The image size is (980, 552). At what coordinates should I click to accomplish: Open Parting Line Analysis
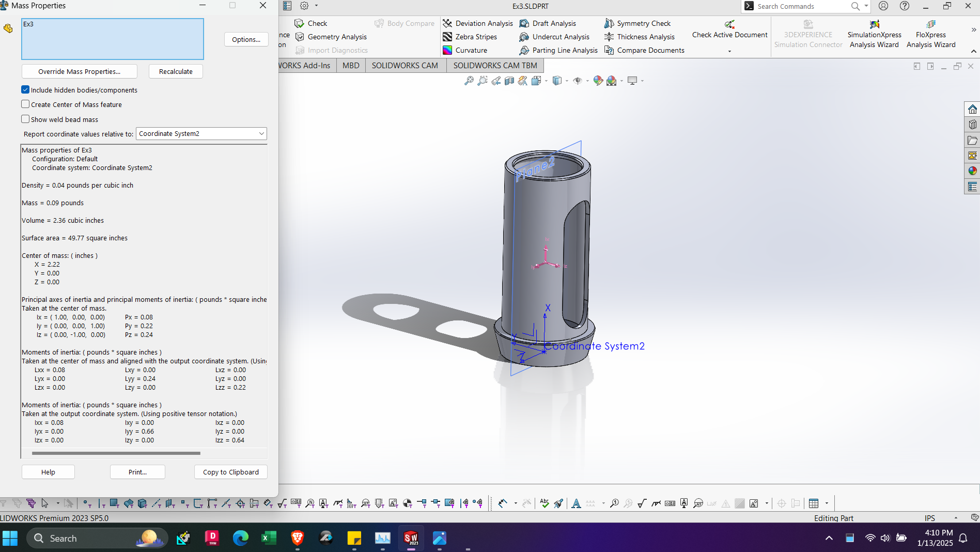pos(558,50)
